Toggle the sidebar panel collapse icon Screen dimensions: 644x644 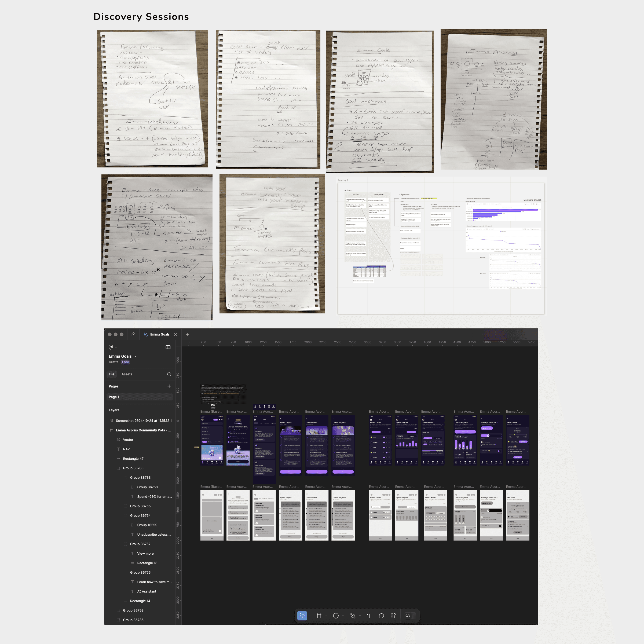point(168,347)
